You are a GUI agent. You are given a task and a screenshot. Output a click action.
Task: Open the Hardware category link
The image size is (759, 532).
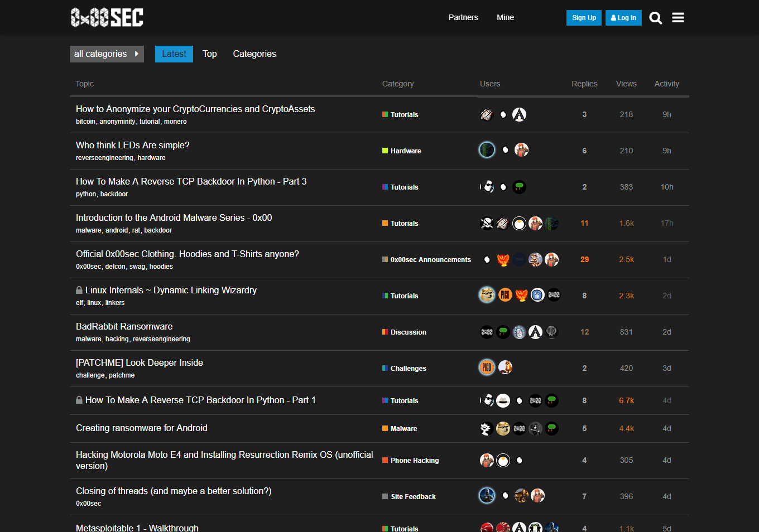pos(402,151)
